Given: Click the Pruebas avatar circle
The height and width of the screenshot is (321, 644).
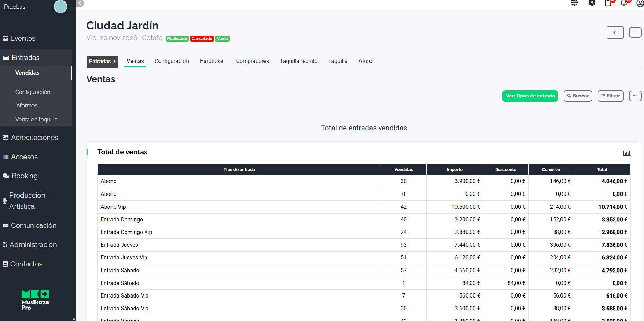Looking at the screenshot, I should [60, 7].
